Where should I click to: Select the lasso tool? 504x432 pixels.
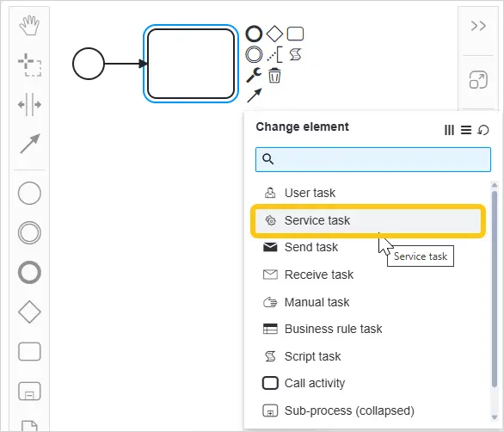pyautogui.click(x=29, y=65)
